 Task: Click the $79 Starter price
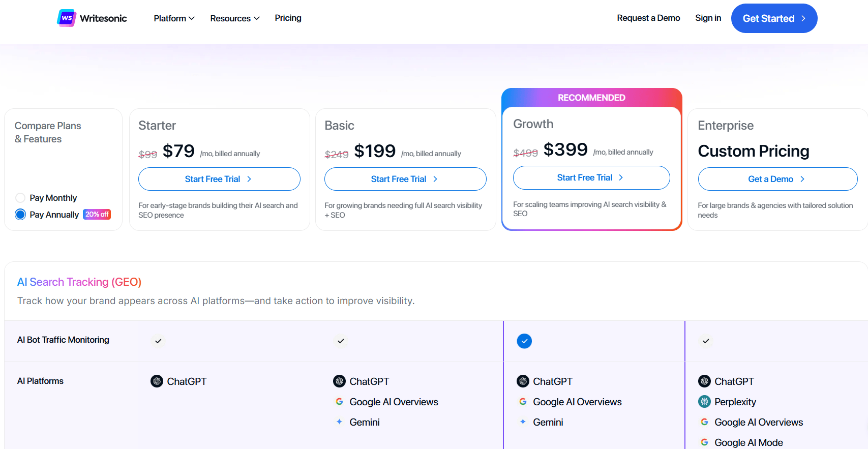(178, 151)
